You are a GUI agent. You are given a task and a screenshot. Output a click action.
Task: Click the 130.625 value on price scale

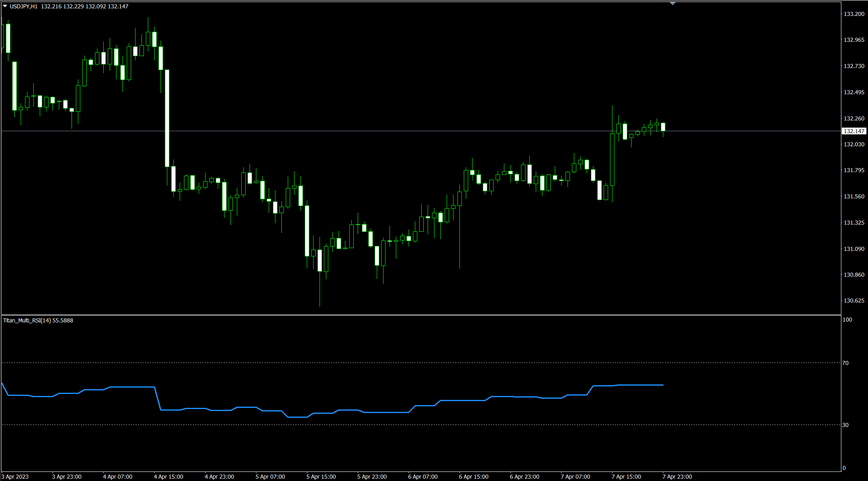[x=854, y=301]
